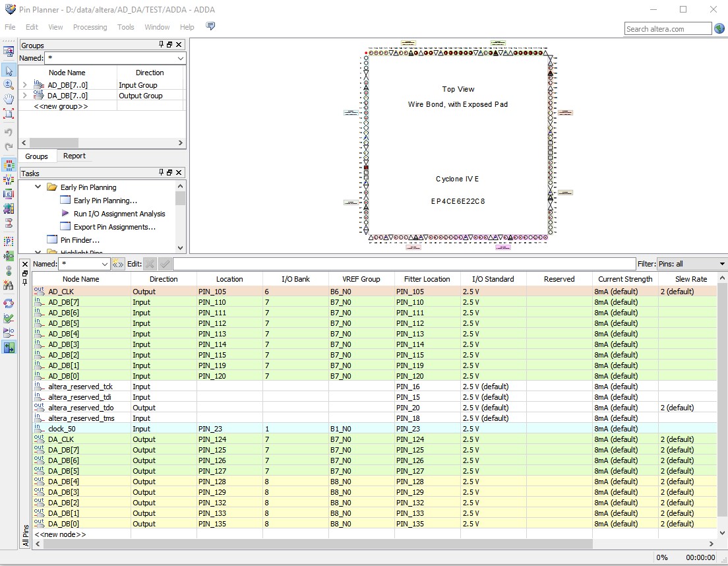Click the <<new node>> row
728x566 pixels.
pos(61,534)
